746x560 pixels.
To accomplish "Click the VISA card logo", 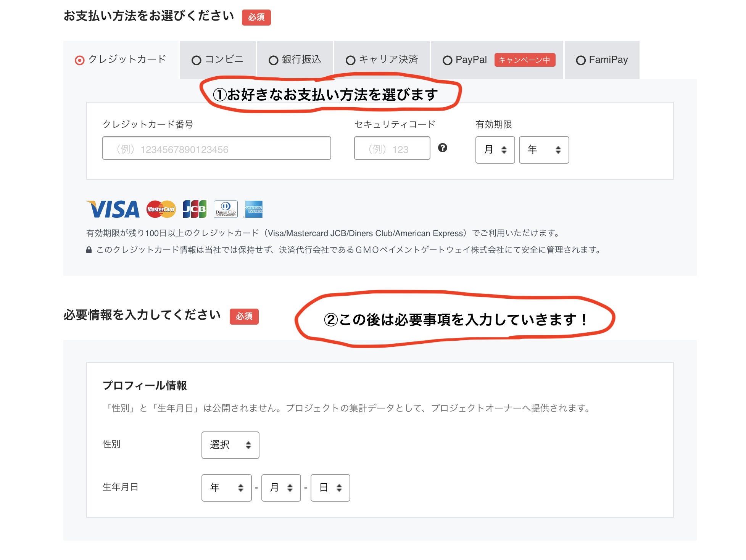I will [x=113, y=209].
